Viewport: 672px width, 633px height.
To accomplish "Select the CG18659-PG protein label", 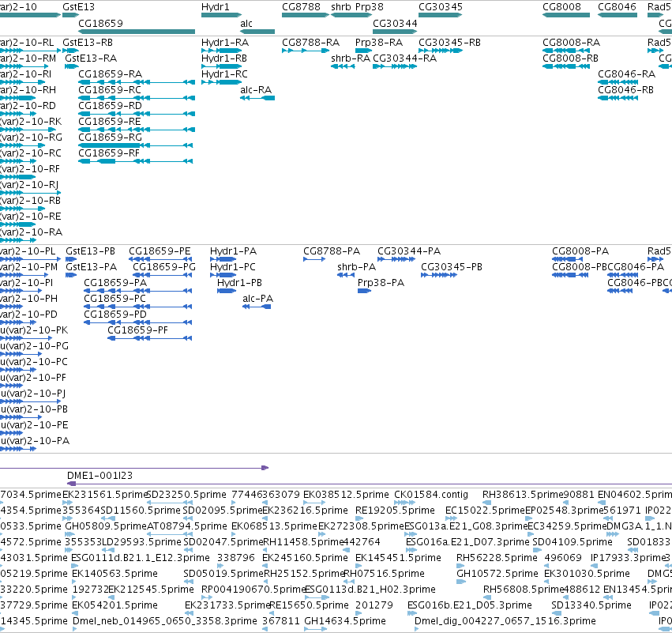I will pyautogui.click(x=164, y=267).
